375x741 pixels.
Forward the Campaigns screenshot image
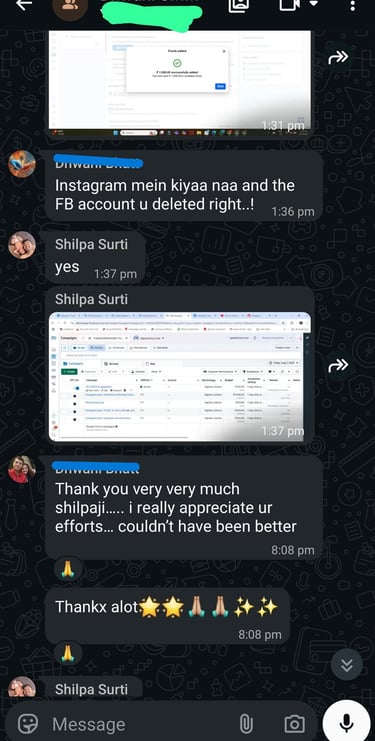(338, 365)
